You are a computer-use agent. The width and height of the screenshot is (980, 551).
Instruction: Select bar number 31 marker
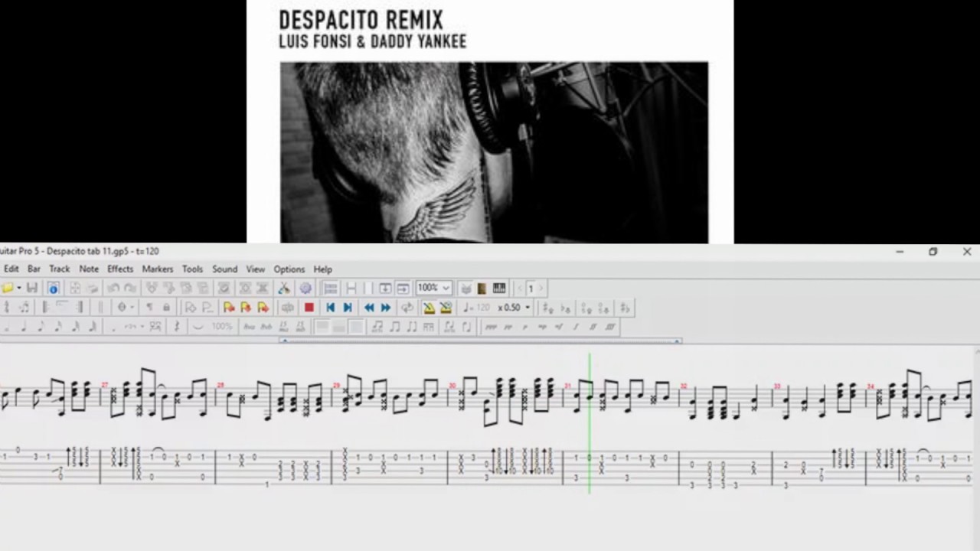tap(567, 386)
